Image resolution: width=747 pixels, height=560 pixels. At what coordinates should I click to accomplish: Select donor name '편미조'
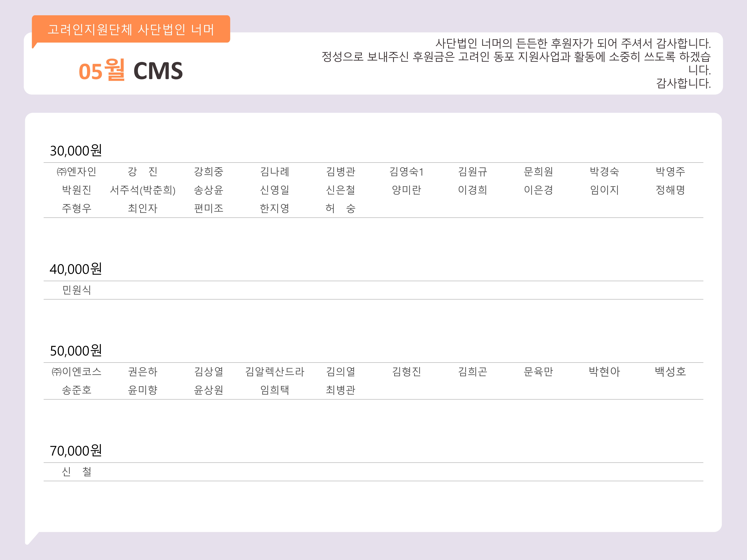pos(209,208)
